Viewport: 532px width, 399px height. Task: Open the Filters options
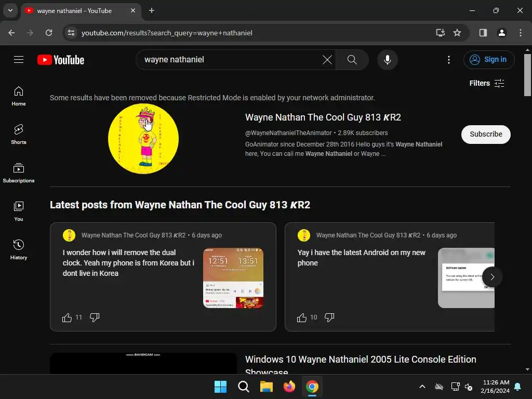(486, 84)
